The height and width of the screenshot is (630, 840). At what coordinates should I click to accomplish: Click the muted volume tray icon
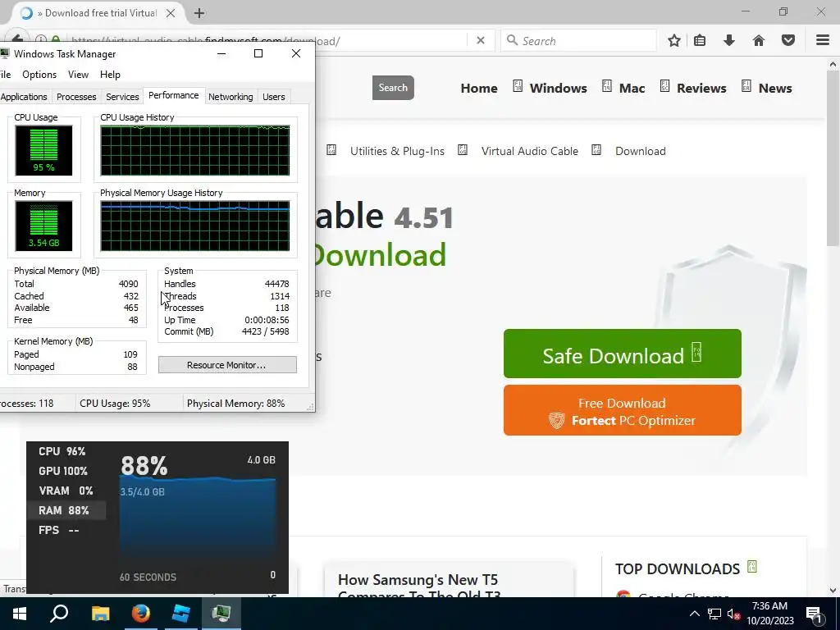point(733,614)
